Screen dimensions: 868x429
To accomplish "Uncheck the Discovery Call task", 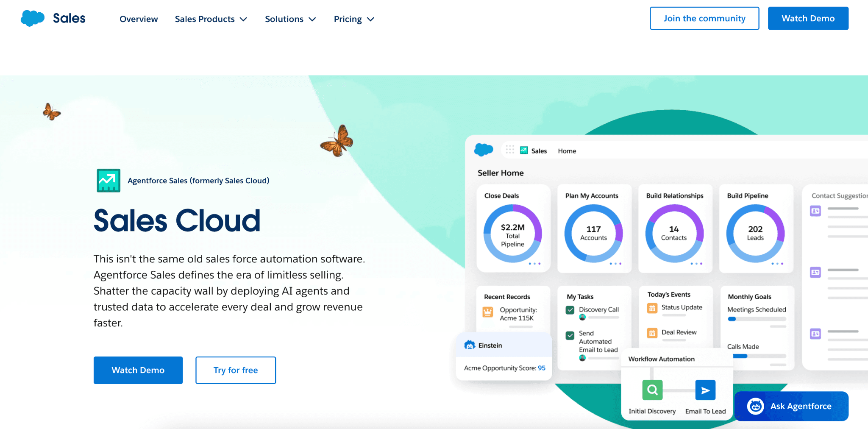I will pos(570,309).
